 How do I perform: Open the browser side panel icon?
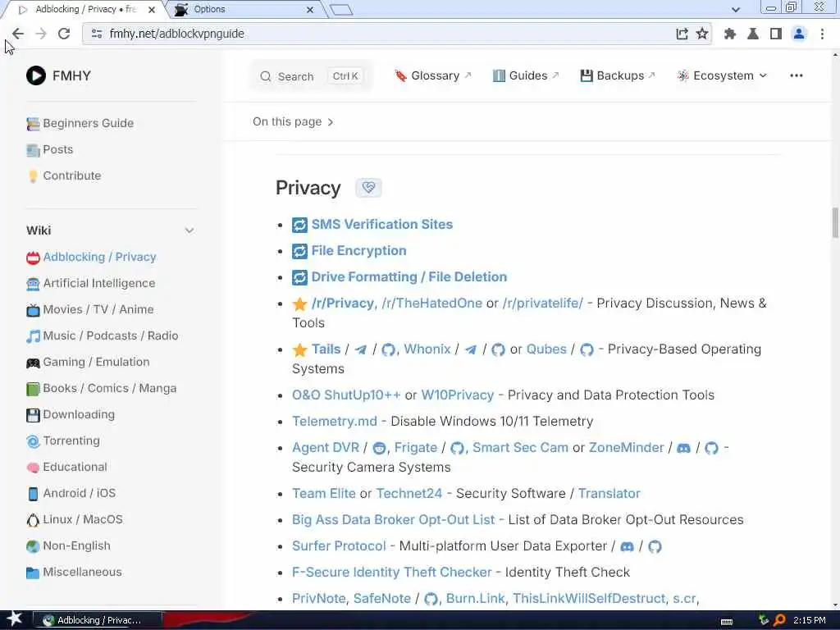(776, 34)
